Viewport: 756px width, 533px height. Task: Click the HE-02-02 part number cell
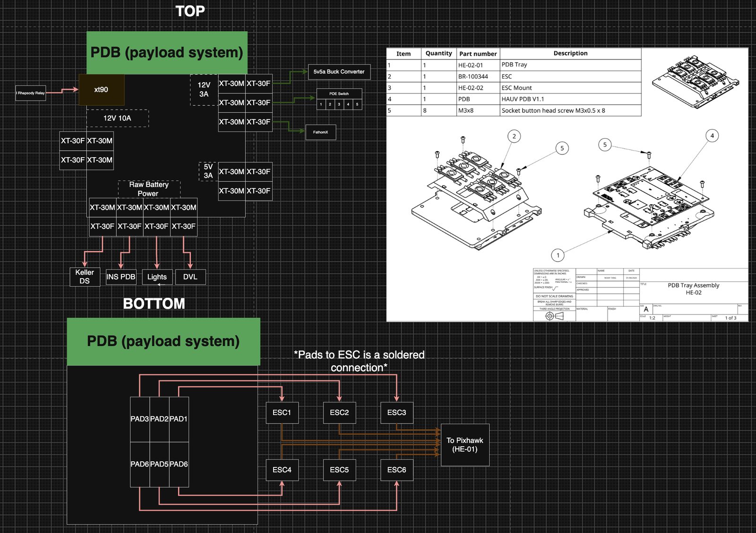pos(478,88)
